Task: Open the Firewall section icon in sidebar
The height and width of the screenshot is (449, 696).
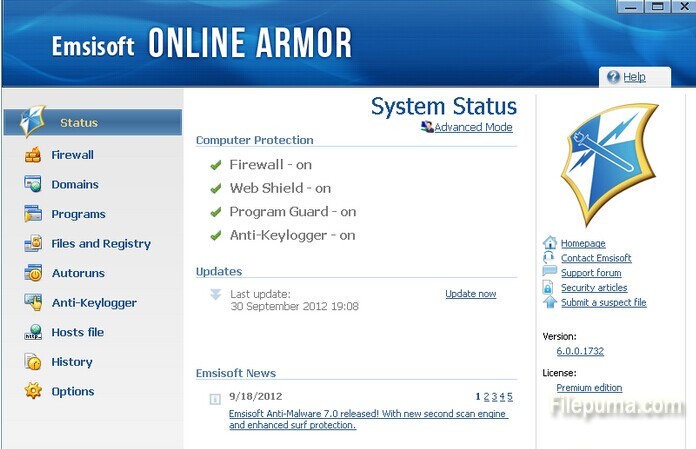Action: 33,155
